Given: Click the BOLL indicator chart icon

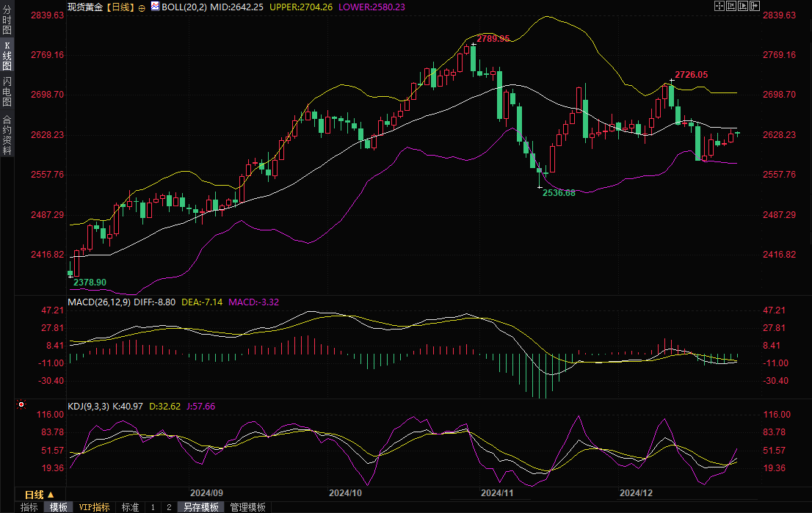Looking at the screenshot, I should [x=155, y=7].
